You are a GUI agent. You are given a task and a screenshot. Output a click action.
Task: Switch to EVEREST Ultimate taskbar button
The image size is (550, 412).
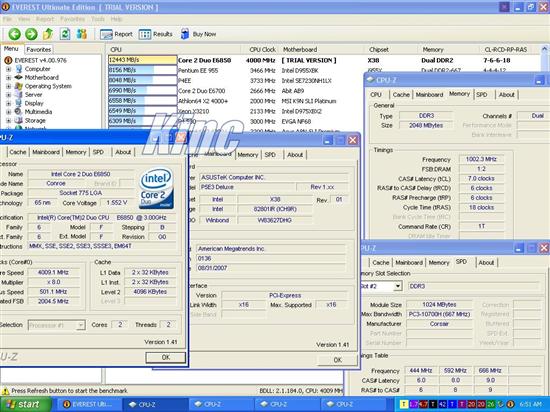tap(89, 404)
